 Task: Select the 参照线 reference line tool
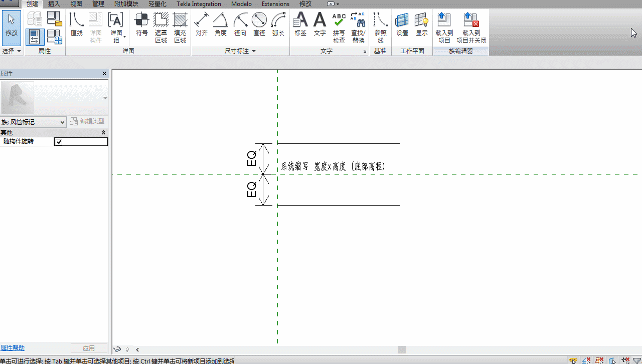(x=381, y=28)
